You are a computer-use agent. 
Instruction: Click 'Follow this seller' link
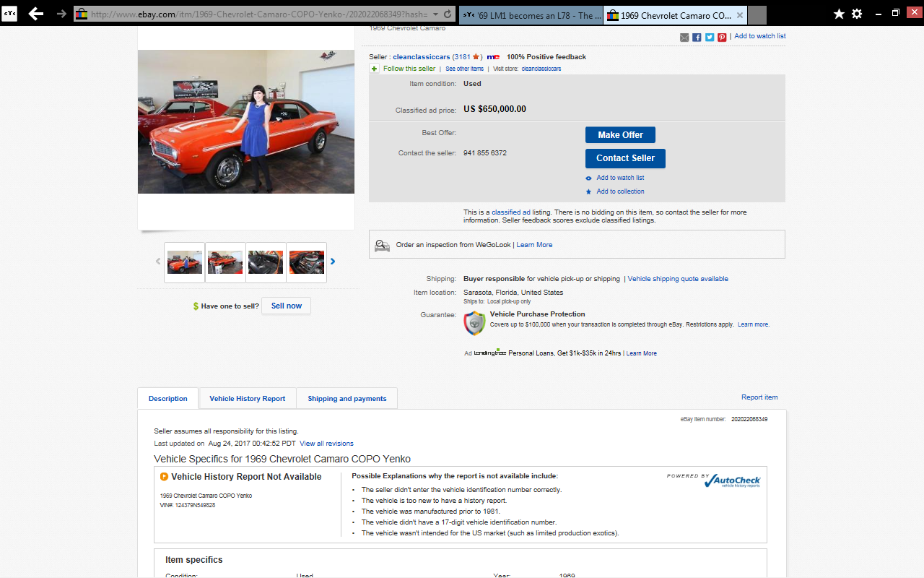(x=409, y=69)
